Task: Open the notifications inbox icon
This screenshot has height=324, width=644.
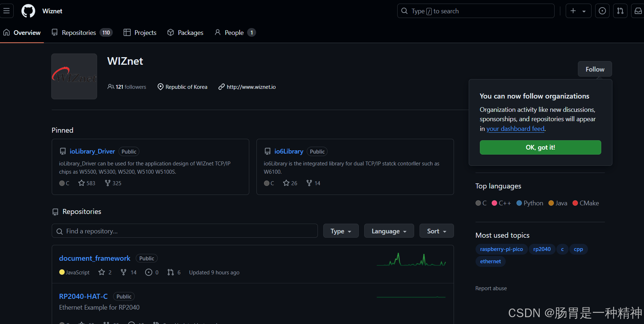Action: tap(638, 11)
